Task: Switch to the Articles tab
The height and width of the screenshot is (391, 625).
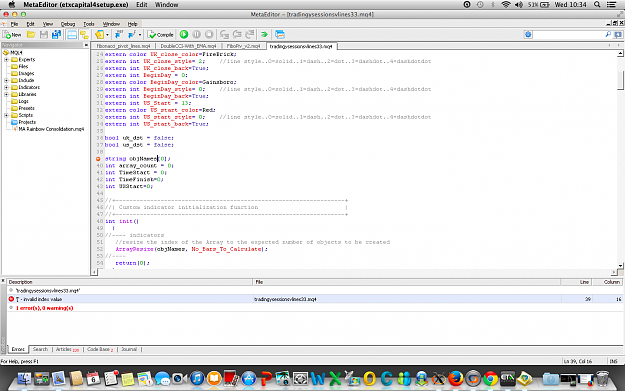Action: (x=67, y=349)
